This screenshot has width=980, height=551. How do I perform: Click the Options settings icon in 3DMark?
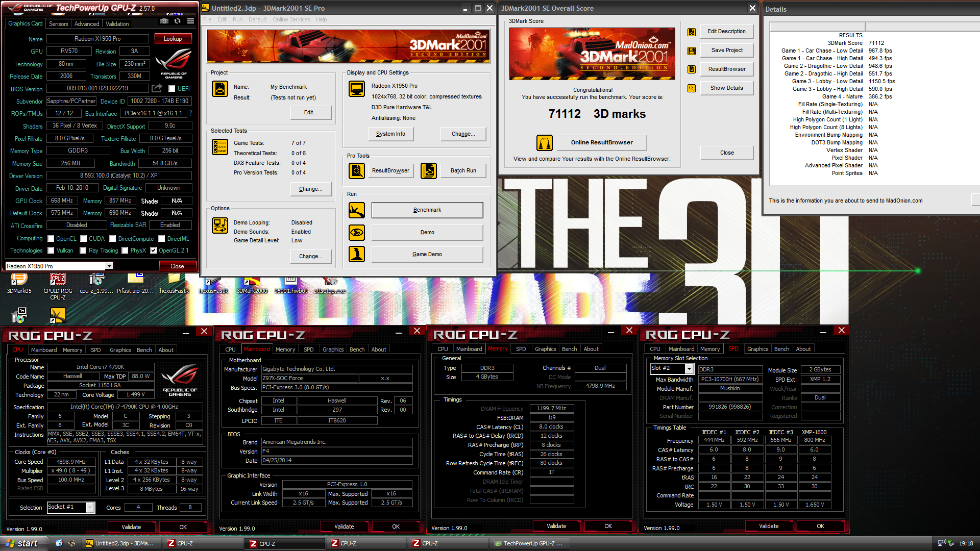220,225
